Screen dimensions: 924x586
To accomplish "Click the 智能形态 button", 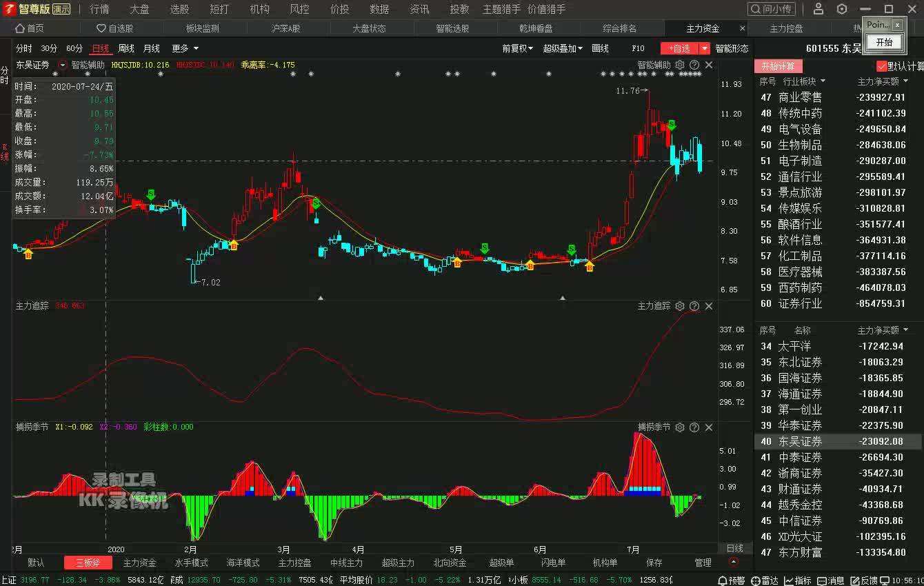I will [x=732, y=48].
